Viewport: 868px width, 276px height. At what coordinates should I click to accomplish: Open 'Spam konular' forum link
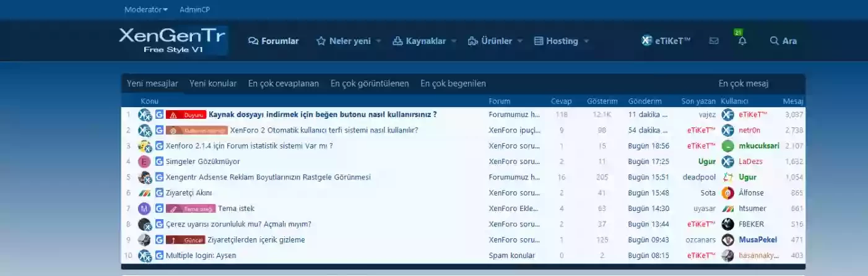click(512, 256)
